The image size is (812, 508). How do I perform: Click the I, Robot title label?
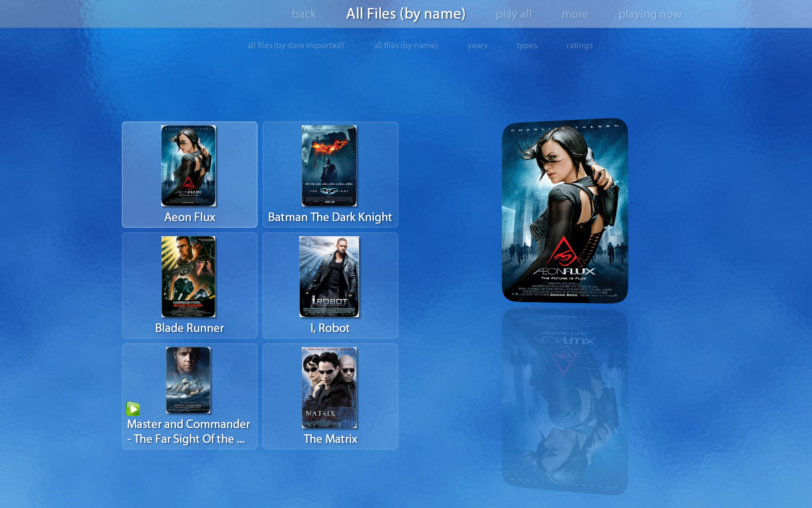click(330, 328)
